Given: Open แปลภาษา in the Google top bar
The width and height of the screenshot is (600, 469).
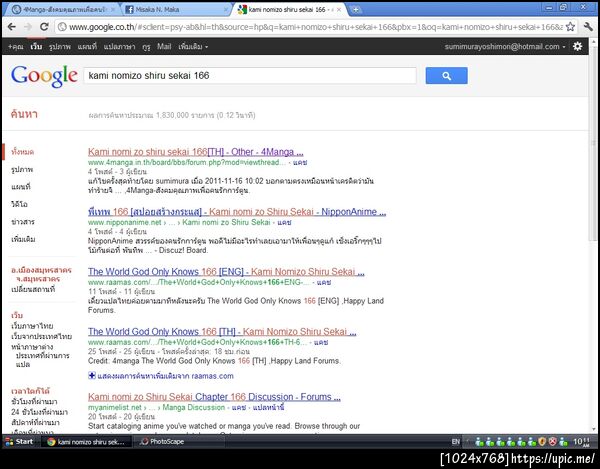Looking at the screenshot, I should pyautogui.click(x=119, y=47).
